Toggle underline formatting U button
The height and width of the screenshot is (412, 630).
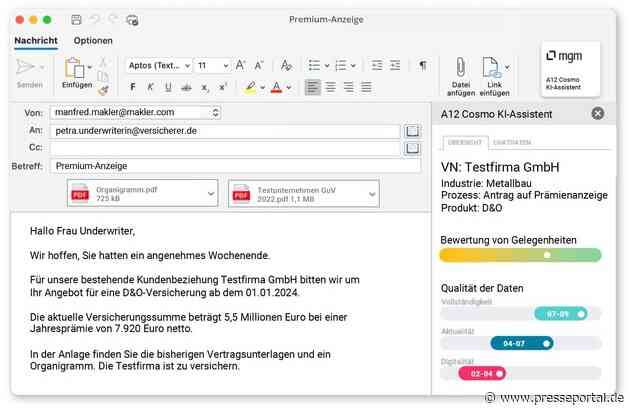pos(168,87)
